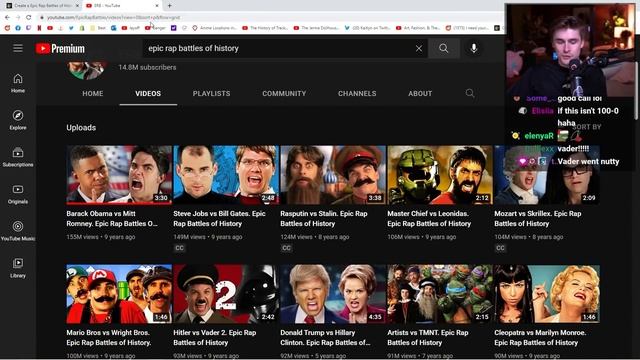This screenshot has width=640, height=360.
Task: Clear the search box with the X
Action: tap(419, 49)
